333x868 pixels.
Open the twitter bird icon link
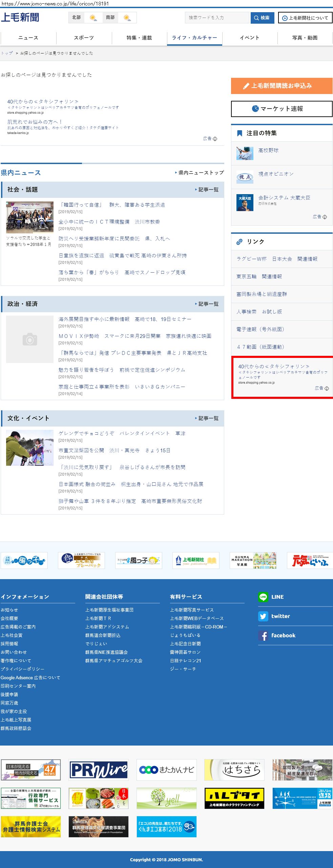263,616
